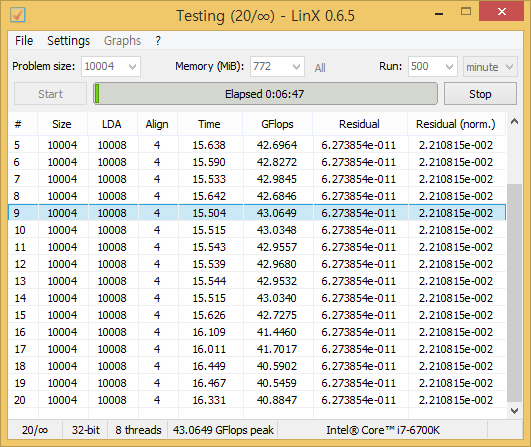Click the LinX app icon in title bar
Image resolution: width=531 pixels, height=447 pixels.
pyautogui.click(x=18, y=15)
